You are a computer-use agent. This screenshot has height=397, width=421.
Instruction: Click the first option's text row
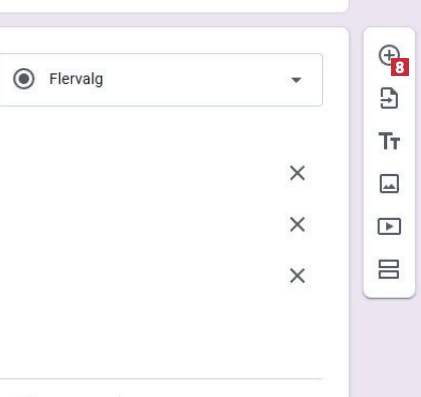point(140,173)
